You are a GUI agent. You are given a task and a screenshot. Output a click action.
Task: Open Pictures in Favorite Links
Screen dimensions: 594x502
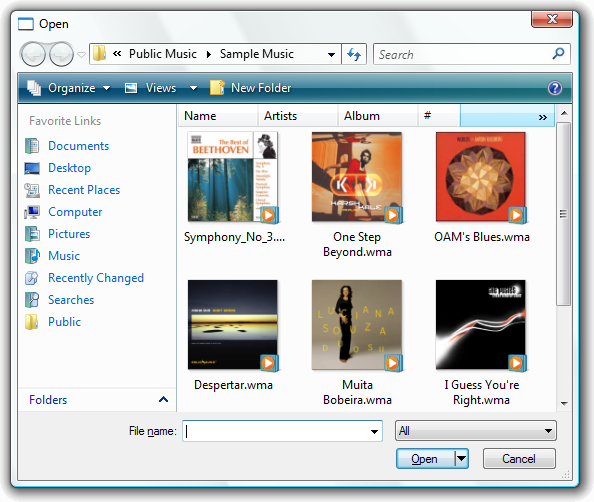point(69,234)
